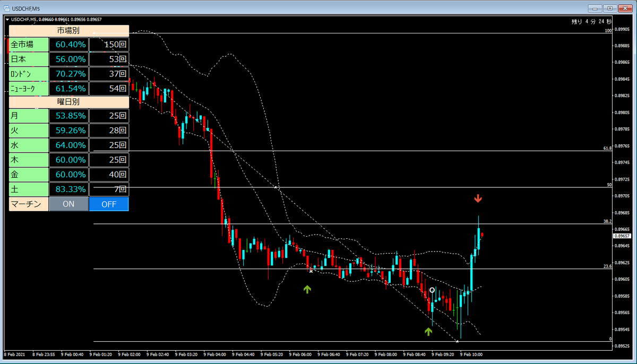Select the ニューヨーク market label
637x364 pixels.
point(29,89)
